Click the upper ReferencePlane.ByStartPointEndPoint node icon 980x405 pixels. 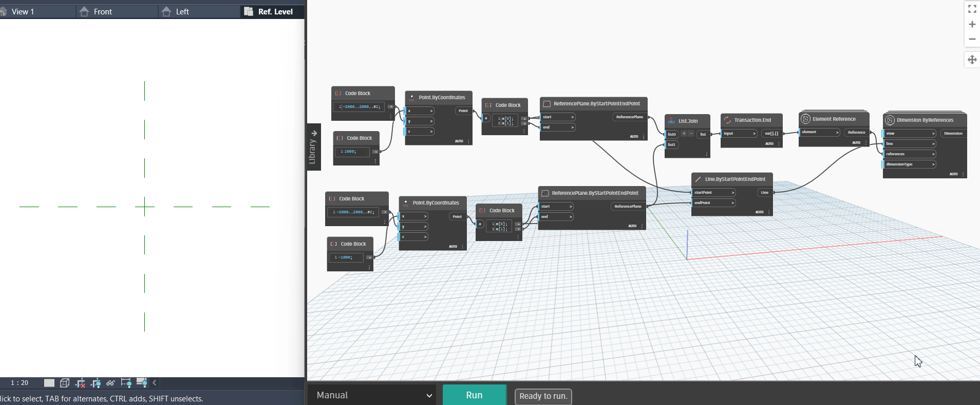coord(546,103)
